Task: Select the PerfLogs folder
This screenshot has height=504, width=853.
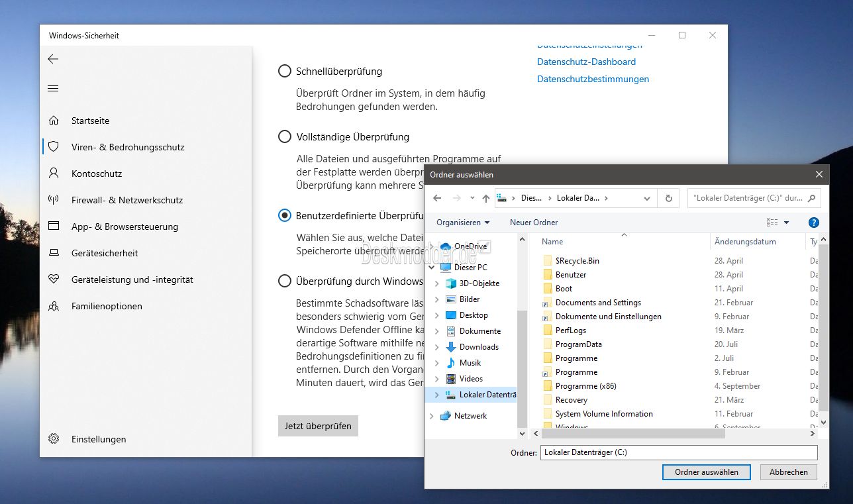Action: pyautogui.click(x=571, y=330)
